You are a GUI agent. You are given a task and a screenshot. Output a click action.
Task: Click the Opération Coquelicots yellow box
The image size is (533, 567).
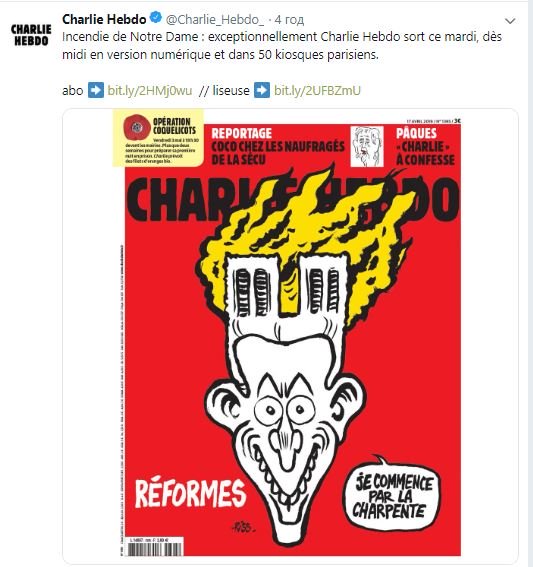158,138
